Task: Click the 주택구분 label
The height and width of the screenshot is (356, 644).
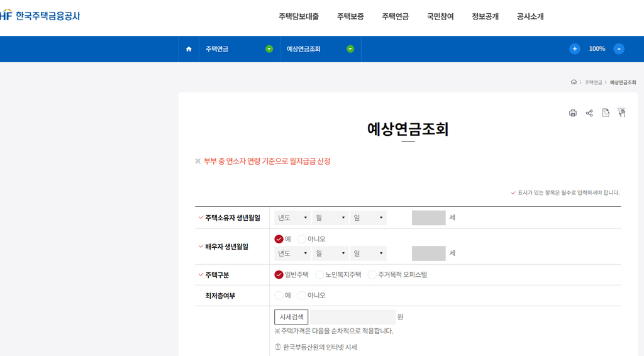Action: point(217,275)
